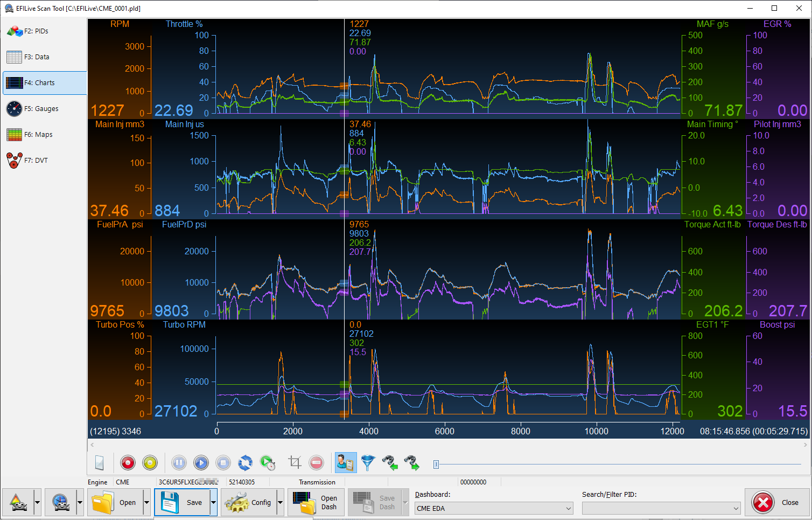Toggle the user notes clipboard icon
812x520 pixels.
(x=346, y=462)
